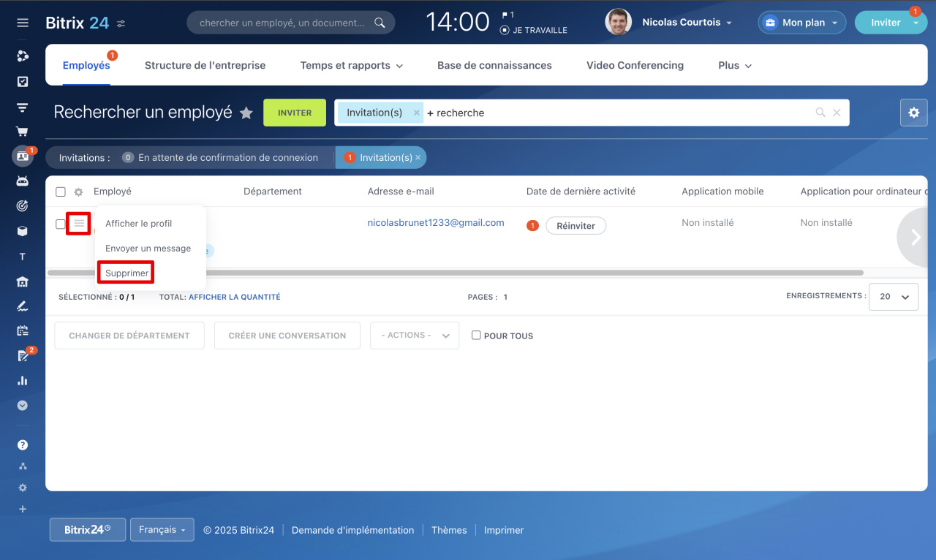Open the robot automation icon in the left sidebar

click(x=23, y=181)
